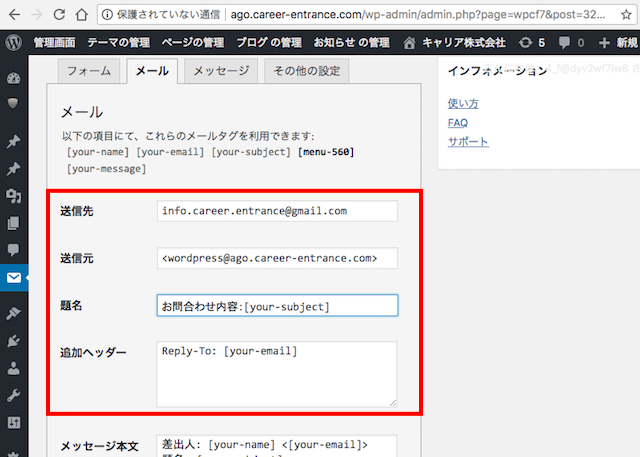This screenshot has height=457, width=640.
Task: Open the FAQ link
Action: click(x=458, y=123)
